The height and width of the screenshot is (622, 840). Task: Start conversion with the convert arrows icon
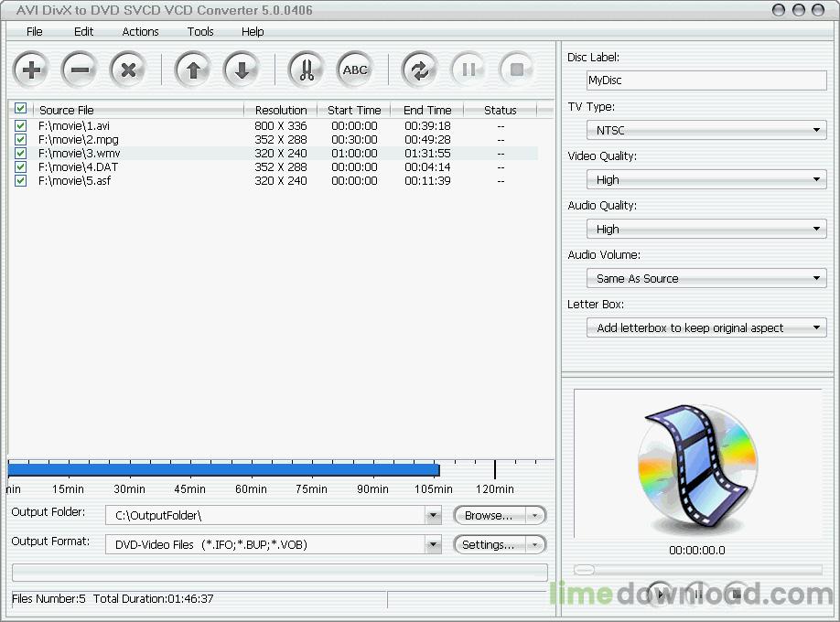pyautogui.click(x=420, y=69)
